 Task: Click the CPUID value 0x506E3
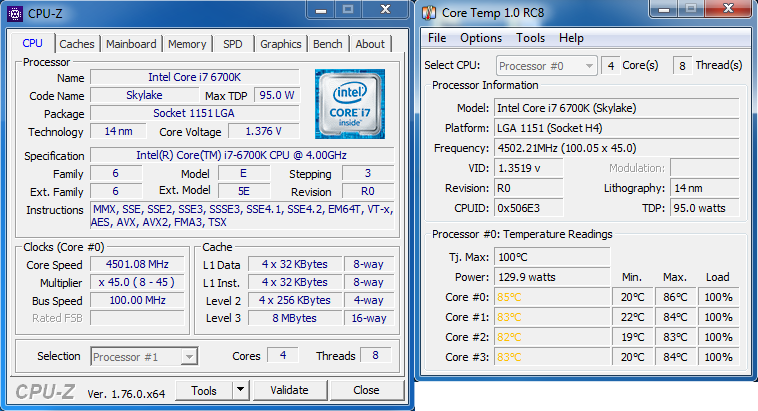[528, 208]
